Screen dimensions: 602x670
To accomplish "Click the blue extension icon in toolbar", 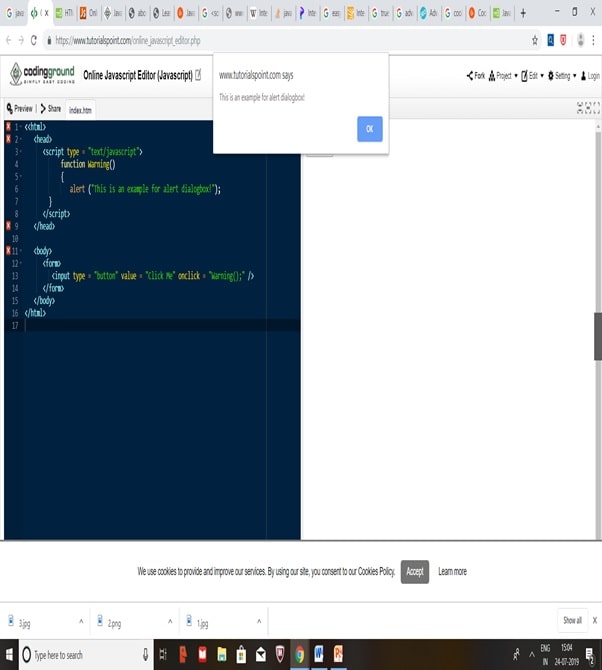I will 551,40.
